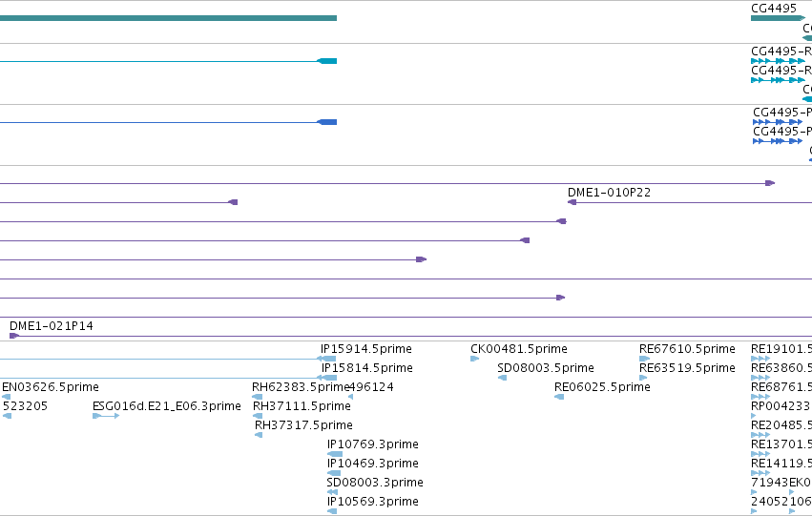Click the glyph under IP10569.3prime

coord(332,512)
